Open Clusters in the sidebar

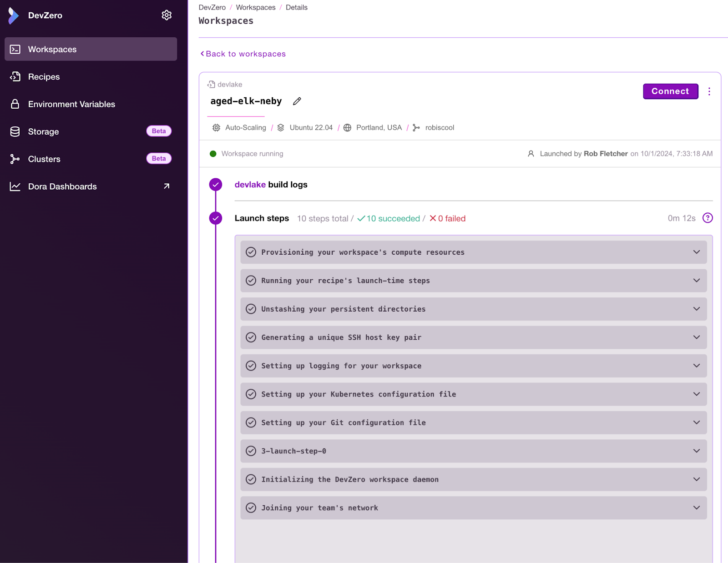pos(91,159)
